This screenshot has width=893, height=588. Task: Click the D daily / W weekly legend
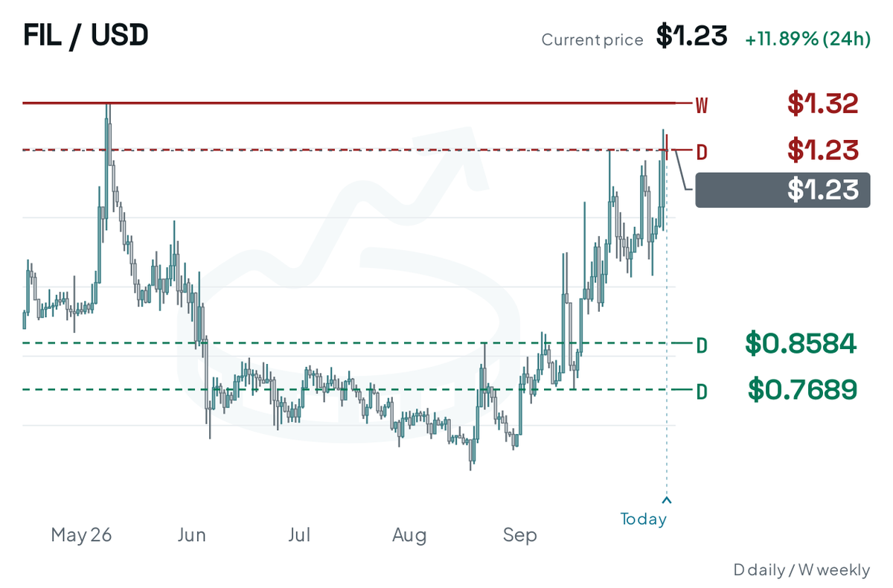point(801,570)
